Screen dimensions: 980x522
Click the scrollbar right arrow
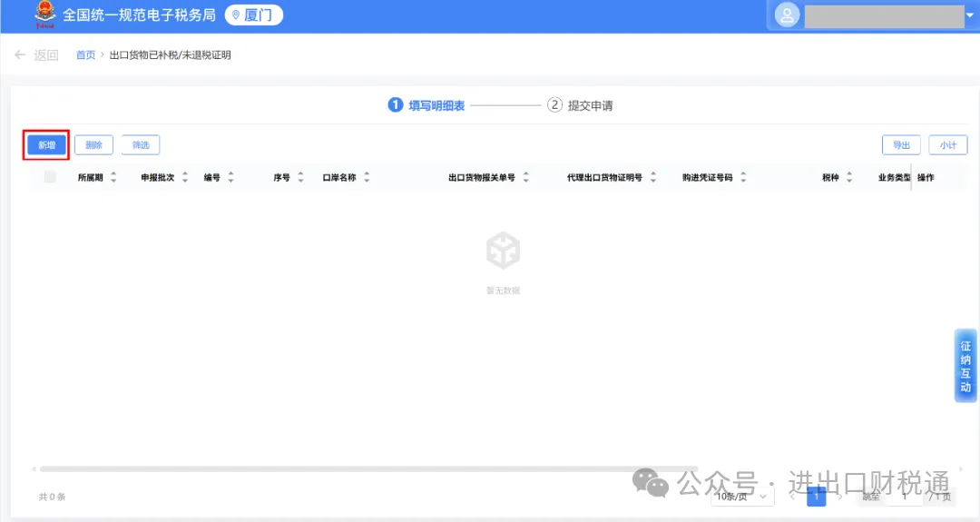point(961,468)
